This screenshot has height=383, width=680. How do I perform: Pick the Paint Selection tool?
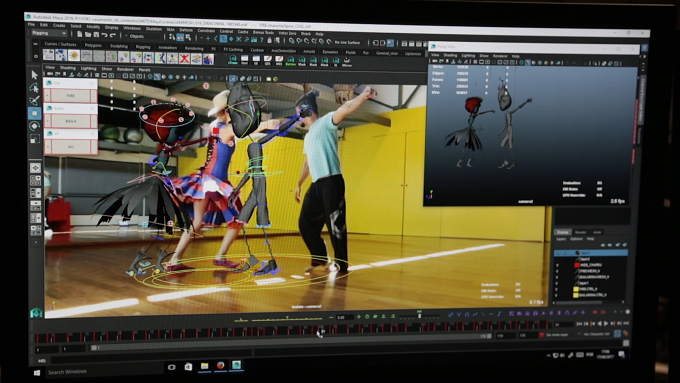pos(35,101)
